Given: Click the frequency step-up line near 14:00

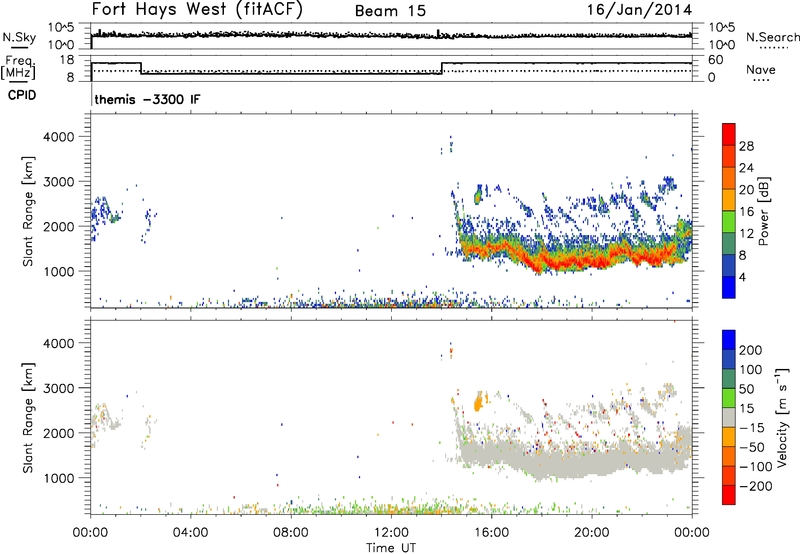Looking at the screenshot, I should click(x=442, y=68).
